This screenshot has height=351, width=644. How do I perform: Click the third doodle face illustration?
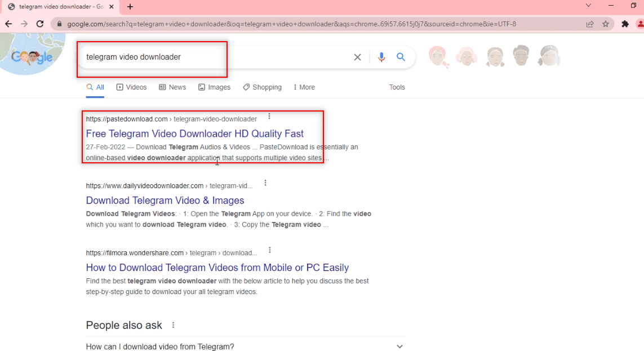coord(495,56)
